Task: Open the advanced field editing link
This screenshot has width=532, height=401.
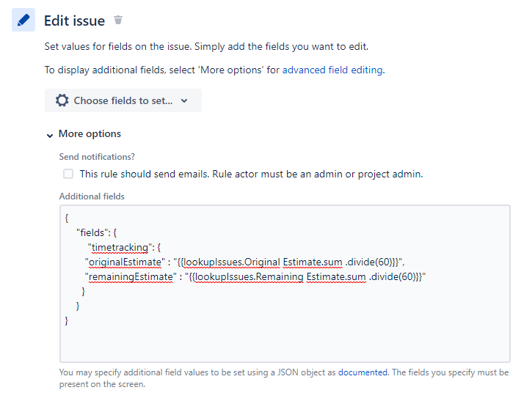Action: (332, 70)
